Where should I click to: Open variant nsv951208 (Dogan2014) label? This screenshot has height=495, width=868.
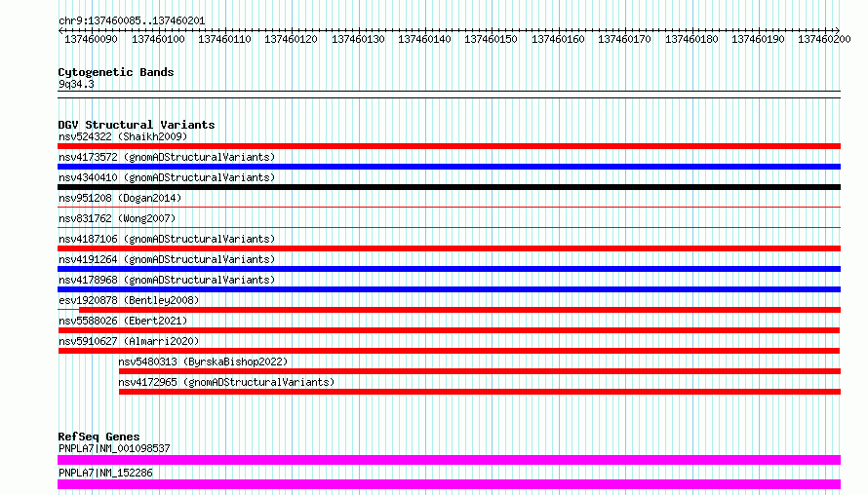120,198
